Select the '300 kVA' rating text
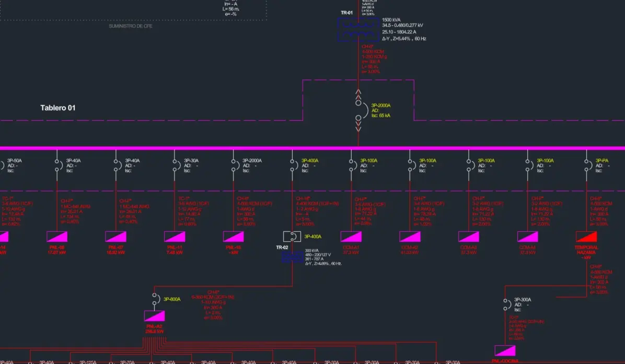This screenshot has width=625, height=364. click(x=312, y=251)
